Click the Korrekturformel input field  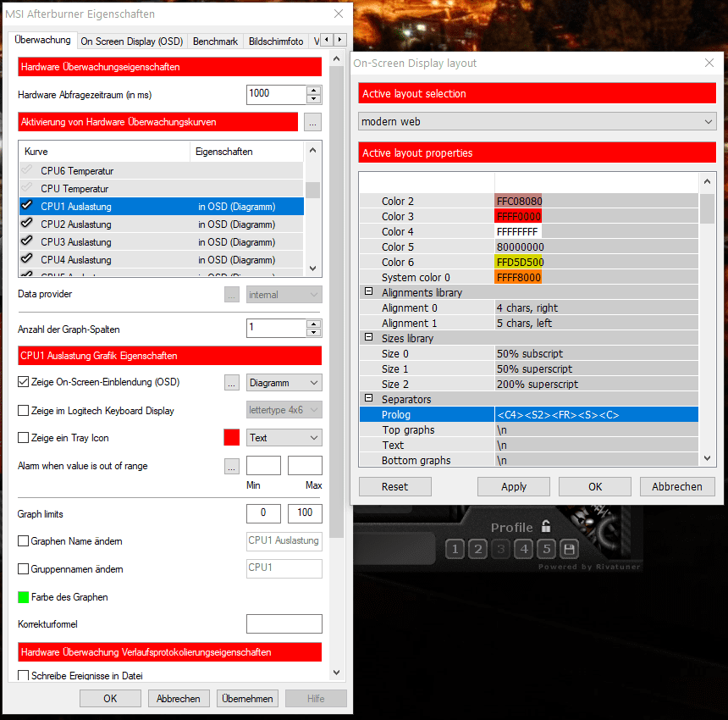point(284,623)
